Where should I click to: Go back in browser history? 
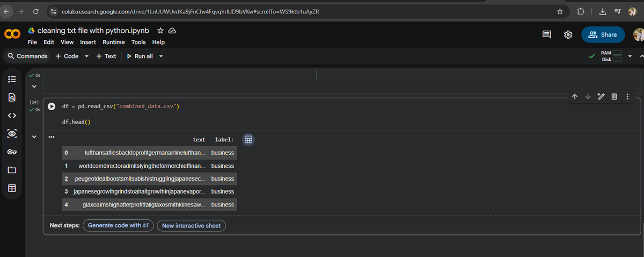click(8, 11)
